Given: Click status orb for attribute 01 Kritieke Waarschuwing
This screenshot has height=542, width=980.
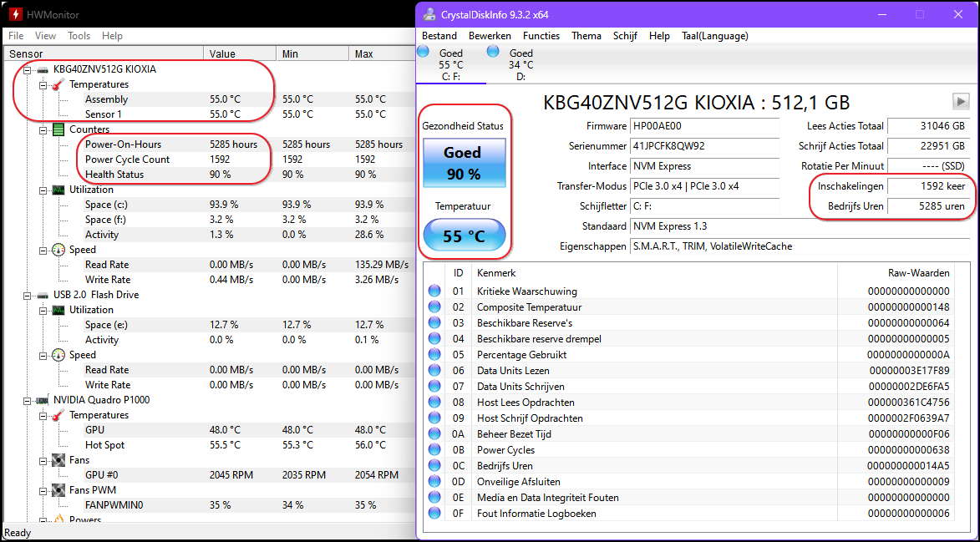Looking at the screenshot, I should click(x=434, y=291).
